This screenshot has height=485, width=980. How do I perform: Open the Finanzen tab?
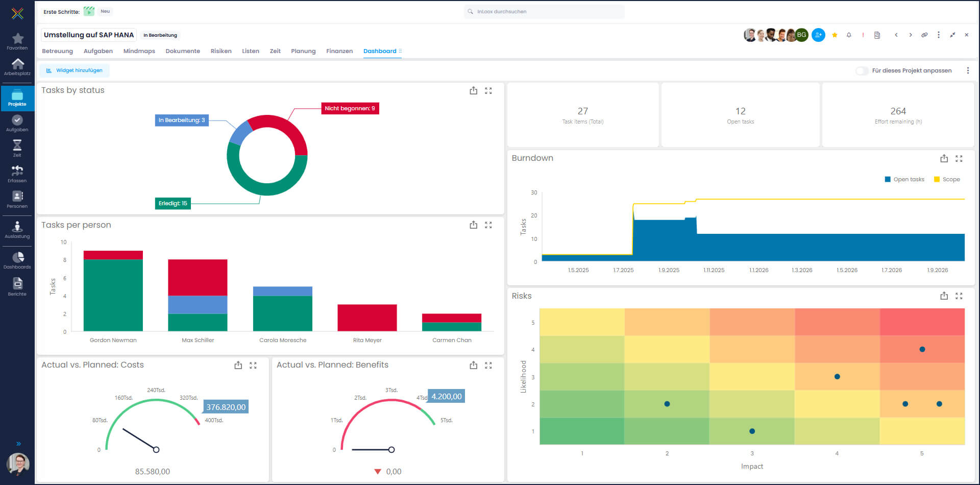pyautogui.click(x=339, y=51)
